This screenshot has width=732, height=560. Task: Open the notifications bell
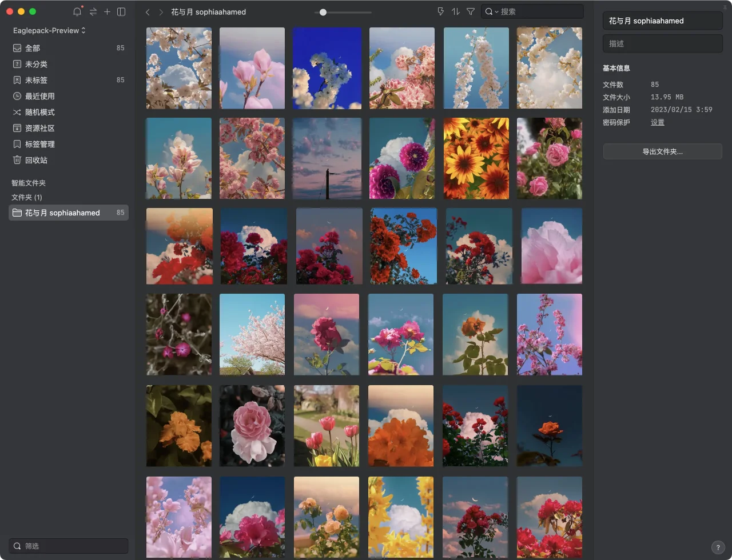pyautogui.click(x=77, y=12)
